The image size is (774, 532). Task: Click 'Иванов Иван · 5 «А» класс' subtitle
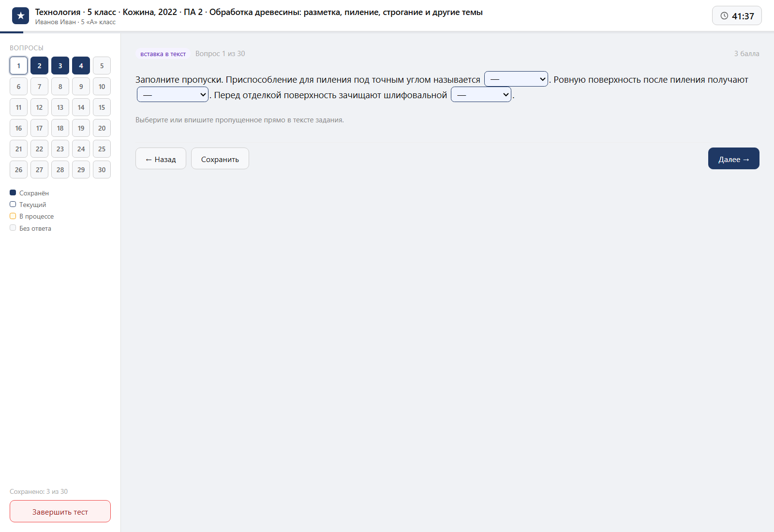[75, 22]
